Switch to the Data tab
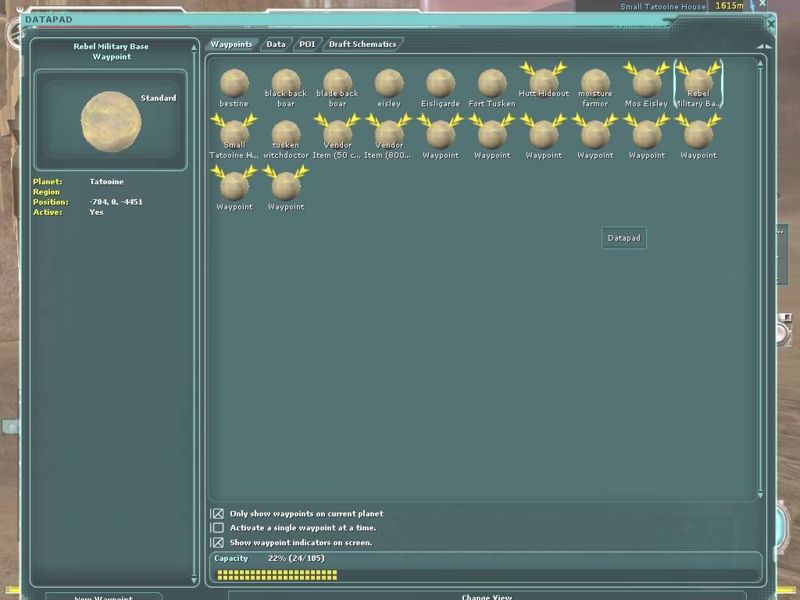Viewport: 800px width, 600px height. pyautogui.click(x=276, y=44)
